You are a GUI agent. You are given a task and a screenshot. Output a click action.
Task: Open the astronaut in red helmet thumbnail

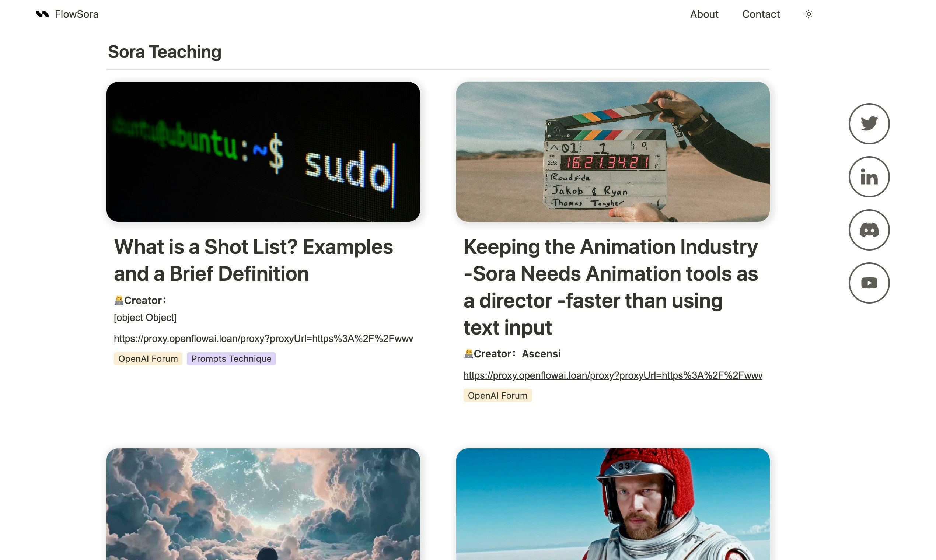pos(612,504)
